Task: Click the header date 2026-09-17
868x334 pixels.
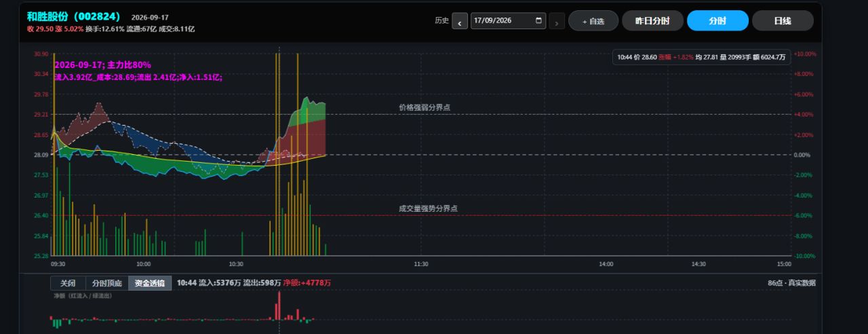Action: 150,17
